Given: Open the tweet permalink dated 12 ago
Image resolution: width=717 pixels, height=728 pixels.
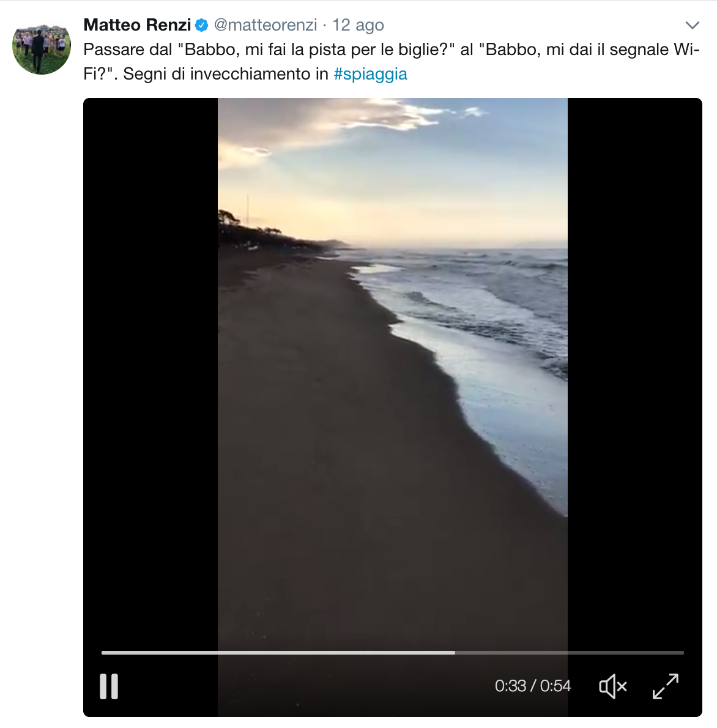Looking at the screenshot, I should point(357,25).
